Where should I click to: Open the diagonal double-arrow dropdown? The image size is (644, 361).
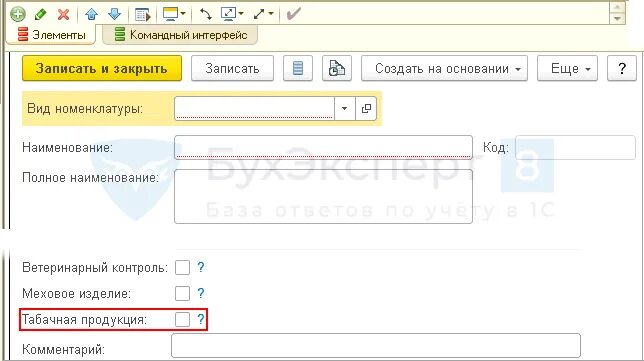coord(263,14)
